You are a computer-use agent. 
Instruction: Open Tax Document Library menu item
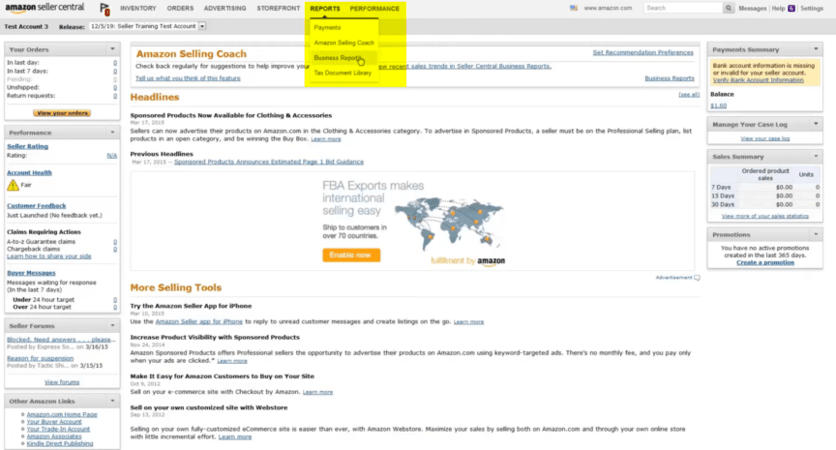342,73
